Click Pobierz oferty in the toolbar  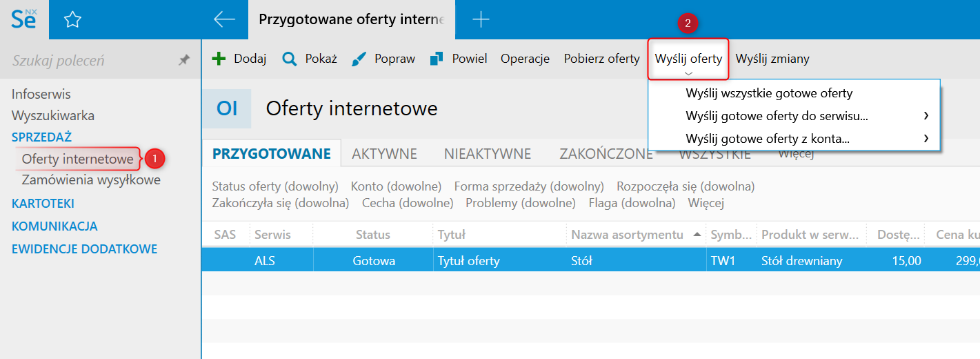pyautogui.click(x=602, y=59)
